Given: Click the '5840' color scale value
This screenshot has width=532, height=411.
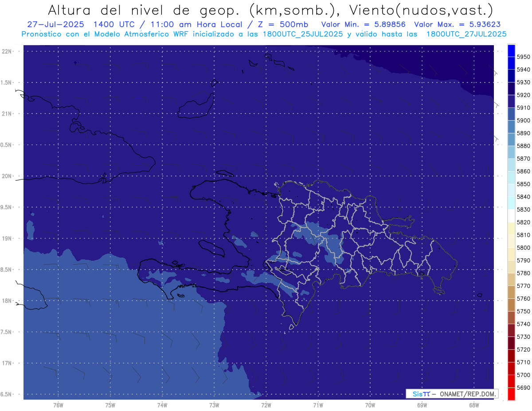Looking at the screenshot, I should [524, 197].
